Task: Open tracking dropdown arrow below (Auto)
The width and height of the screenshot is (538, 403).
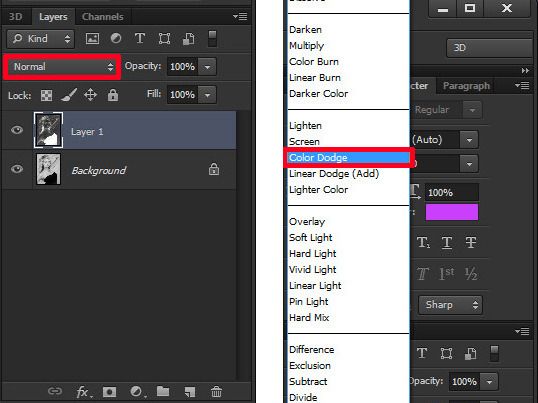Action: tap(469, 164)
